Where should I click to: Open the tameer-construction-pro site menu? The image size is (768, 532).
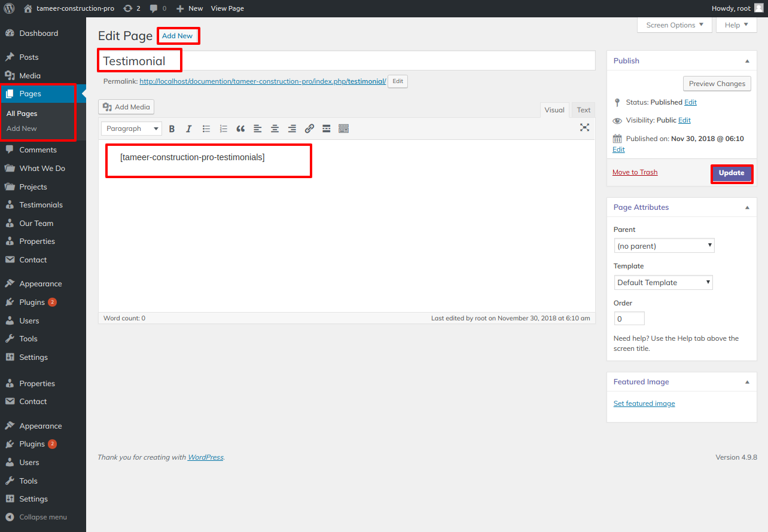(69, 8)
